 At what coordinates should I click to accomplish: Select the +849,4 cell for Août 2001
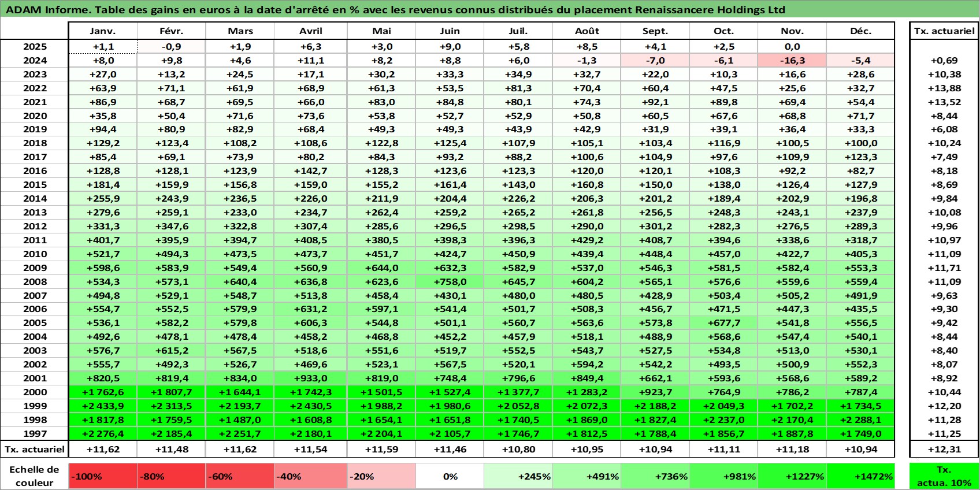[586, 378]
